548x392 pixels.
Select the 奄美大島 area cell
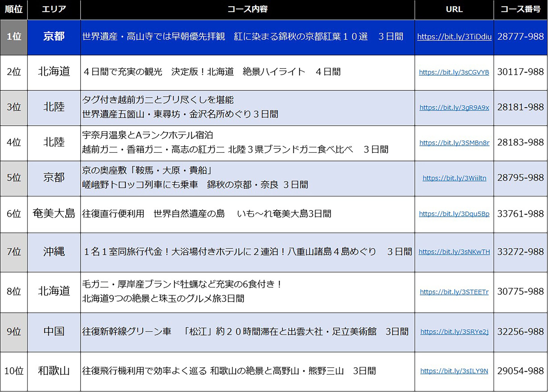pos(54,214)
